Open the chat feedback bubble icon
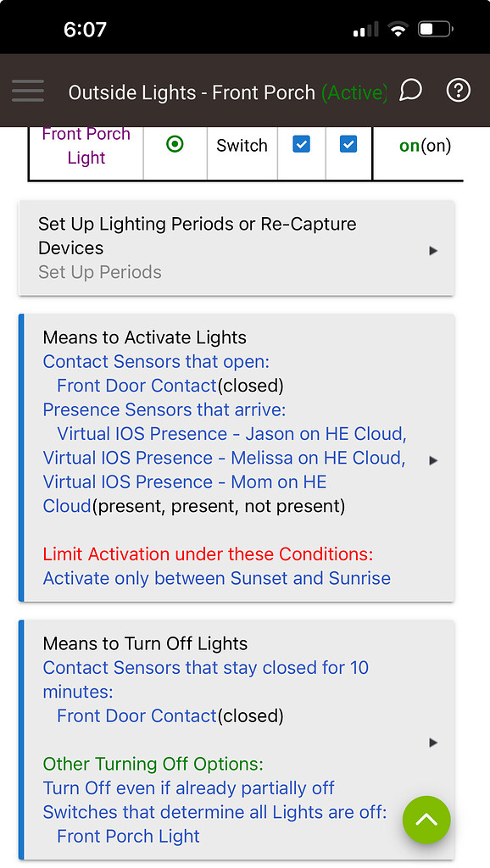This screenshot has height=868, width=490. click(410, 89)
